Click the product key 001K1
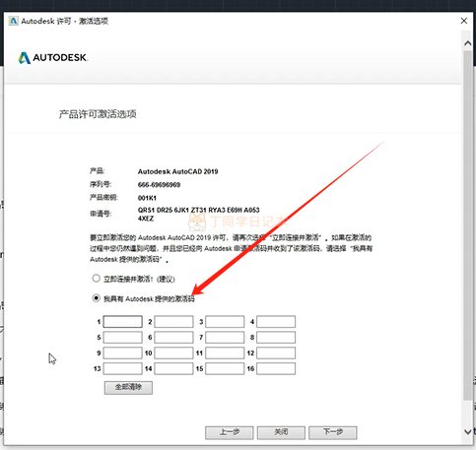 tap(147, 198)
